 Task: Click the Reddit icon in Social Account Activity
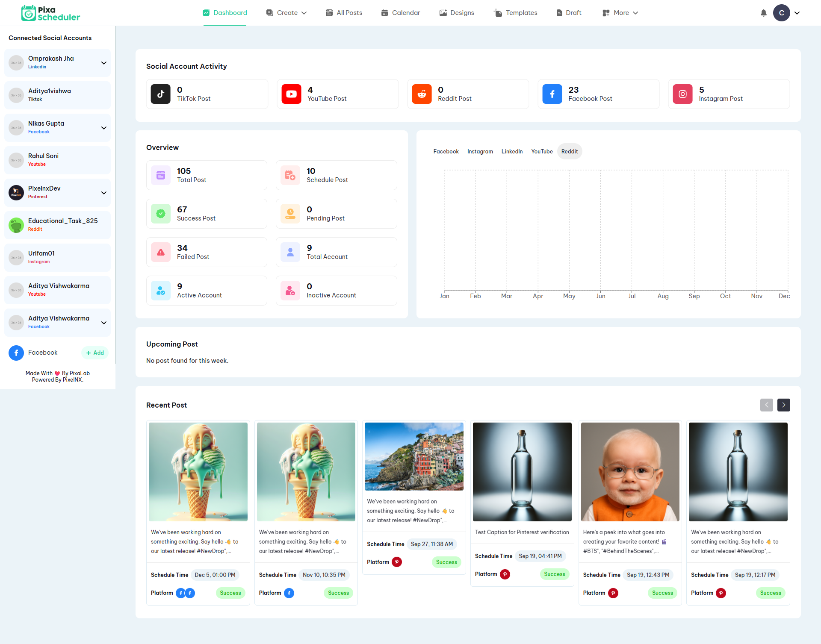[x=422, y=94]
